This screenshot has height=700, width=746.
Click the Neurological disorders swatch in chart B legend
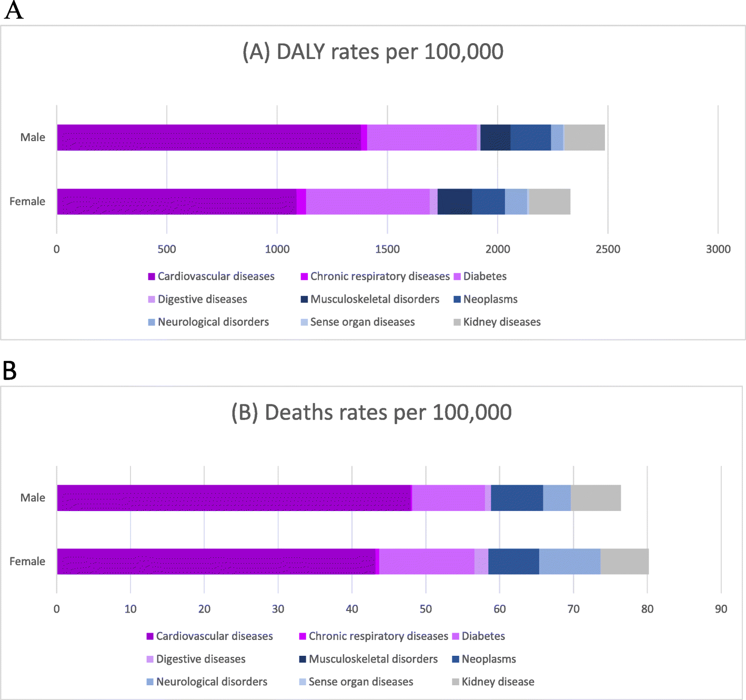[x=150, y=682]
